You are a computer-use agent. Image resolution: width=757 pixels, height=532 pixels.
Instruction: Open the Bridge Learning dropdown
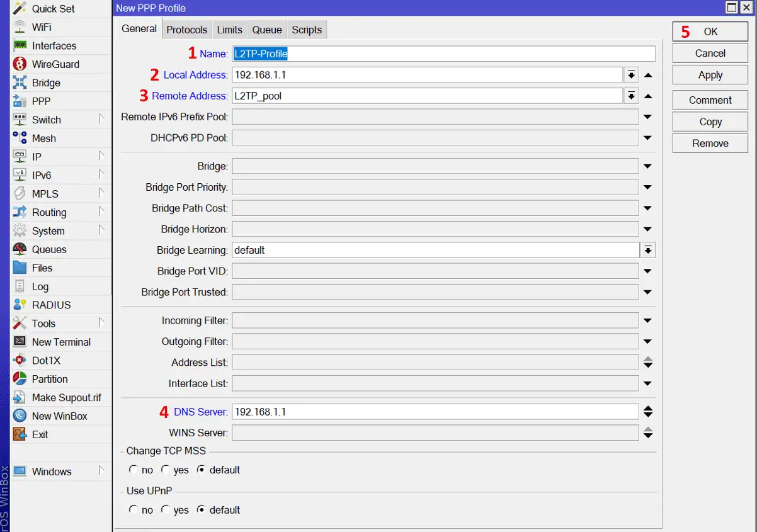coord(647,250)
